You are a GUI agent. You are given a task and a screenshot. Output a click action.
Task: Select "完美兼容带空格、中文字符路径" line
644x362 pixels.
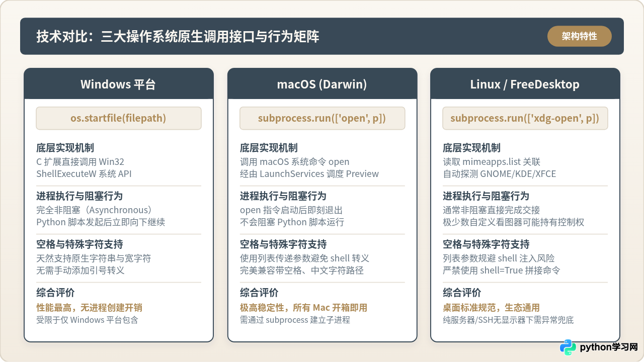(301, 270)
